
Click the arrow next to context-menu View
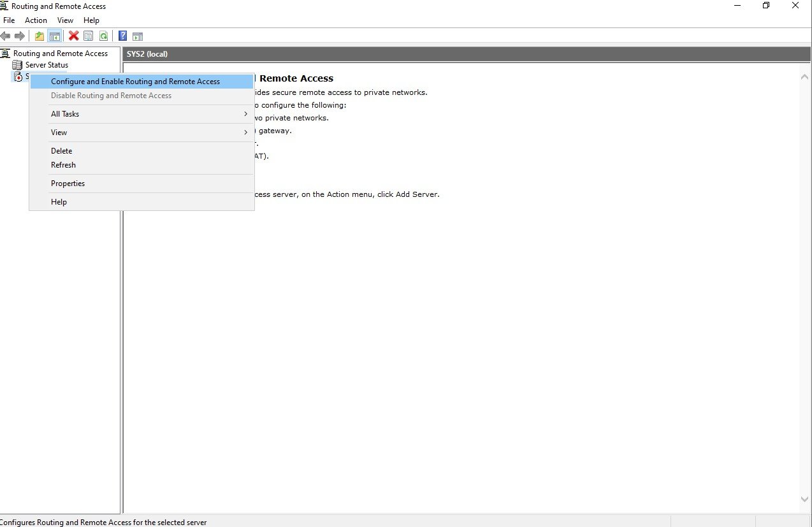point(246,133)
